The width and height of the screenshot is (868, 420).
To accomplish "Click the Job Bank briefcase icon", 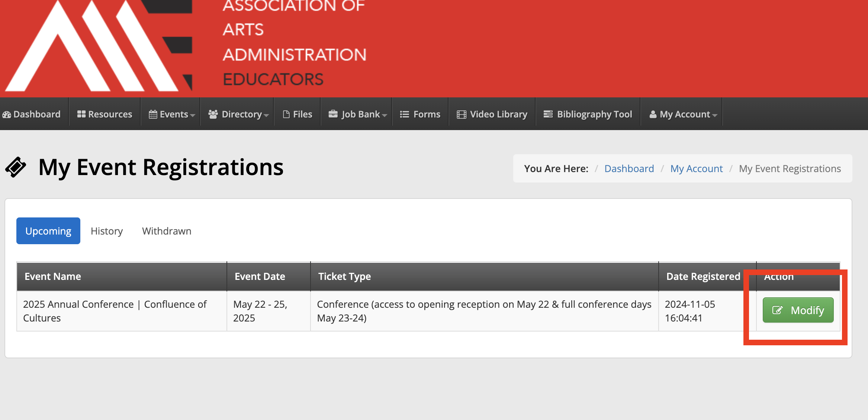I will pyautogui.click(x=333, y=114).
